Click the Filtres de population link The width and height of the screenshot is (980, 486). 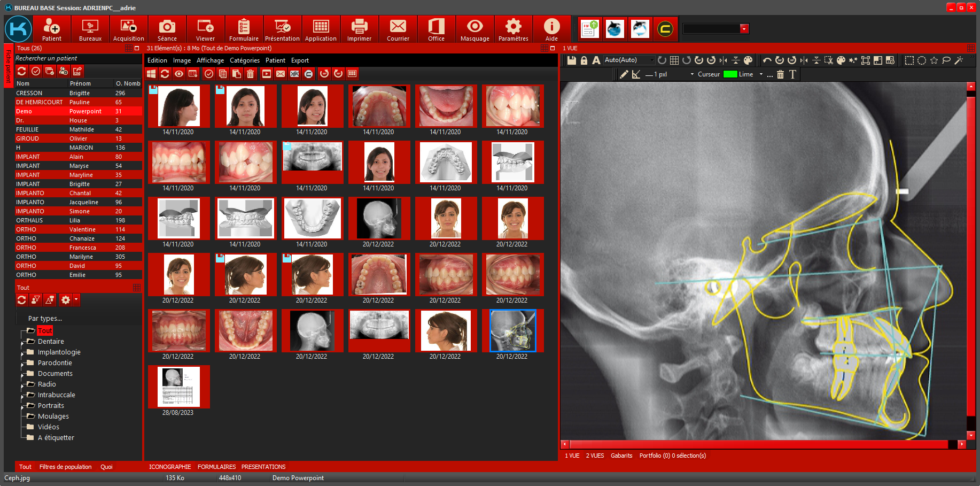65,467
